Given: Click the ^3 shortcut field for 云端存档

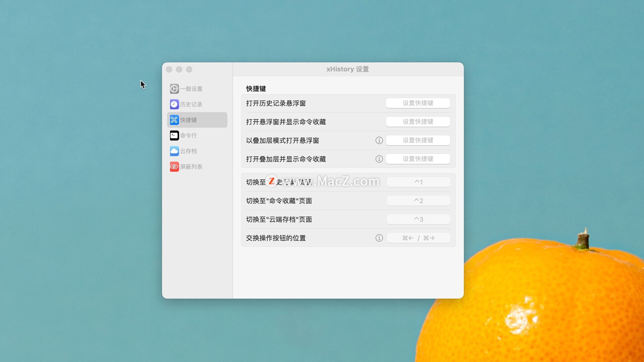Looking at the screenshot, I should click(418, 219).
